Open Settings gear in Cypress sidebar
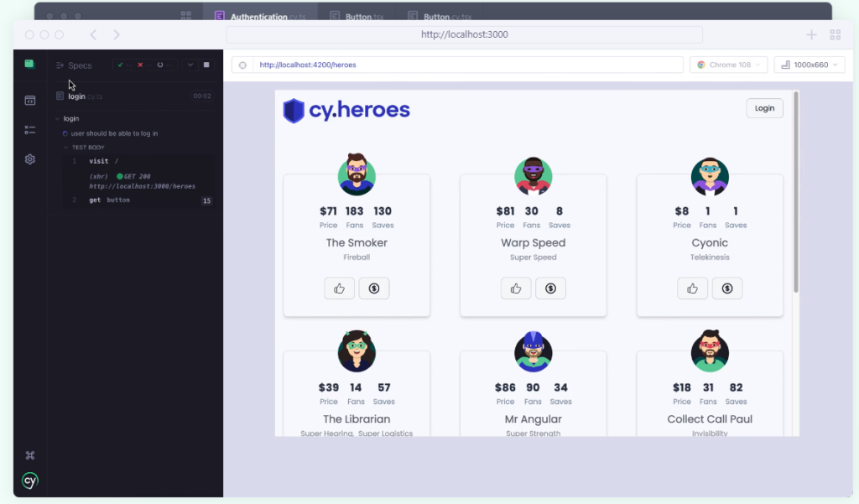859x504 pixels. [x=30, y=159]
